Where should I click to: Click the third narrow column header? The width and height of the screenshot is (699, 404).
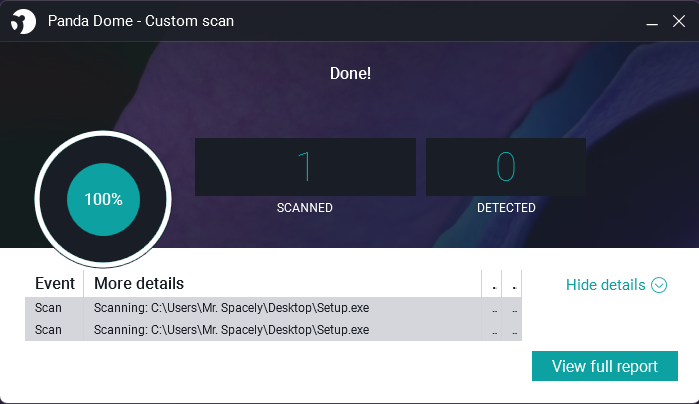492,284
